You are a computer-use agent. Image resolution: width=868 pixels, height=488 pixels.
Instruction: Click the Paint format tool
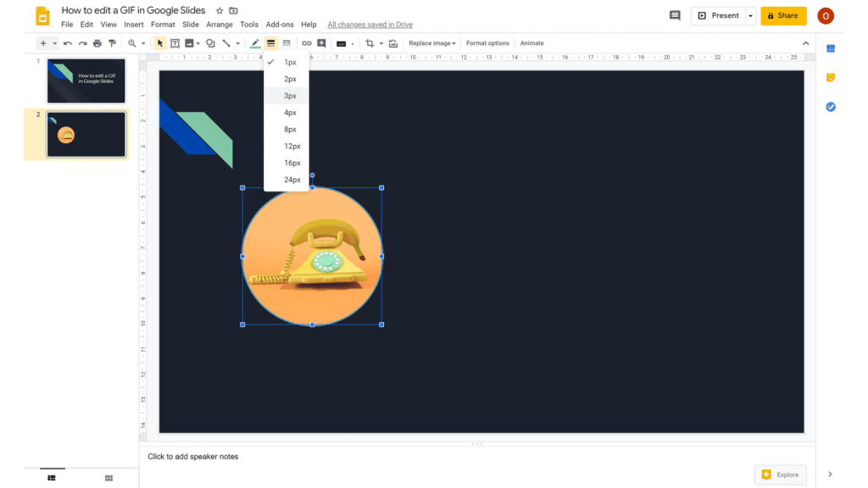(112, 42)
